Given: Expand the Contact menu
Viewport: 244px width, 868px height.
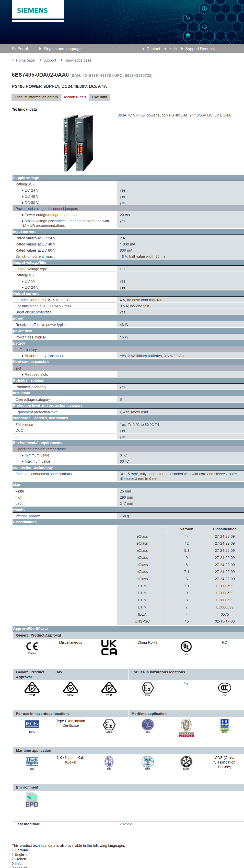Looking at the screenshot, I should (153, 49).
